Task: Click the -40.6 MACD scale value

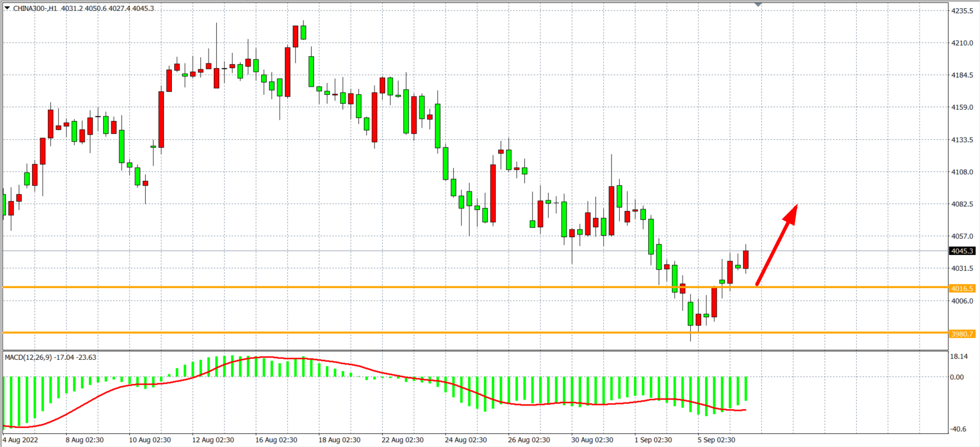Action: tap(959, 429)
